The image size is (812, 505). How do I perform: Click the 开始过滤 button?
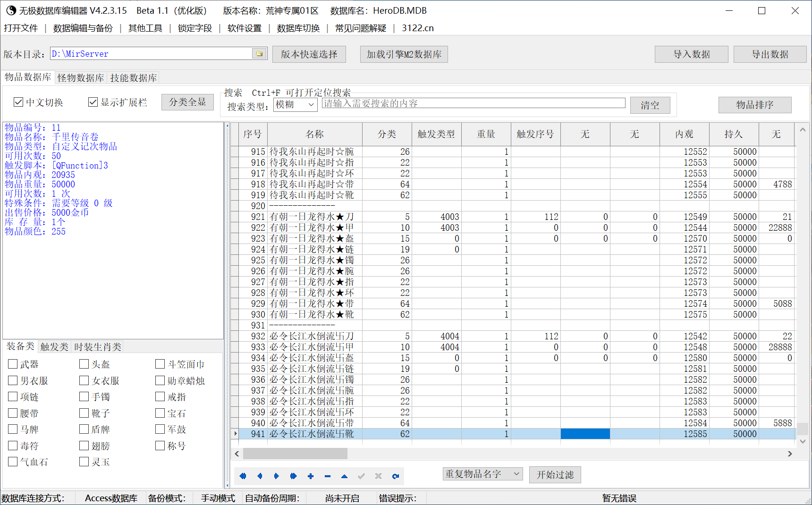555,474
